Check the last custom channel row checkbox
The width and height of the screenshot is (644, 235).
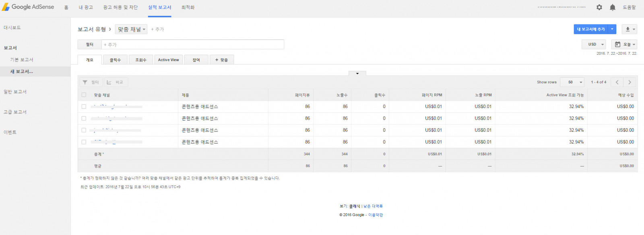(x=84, y=142)
